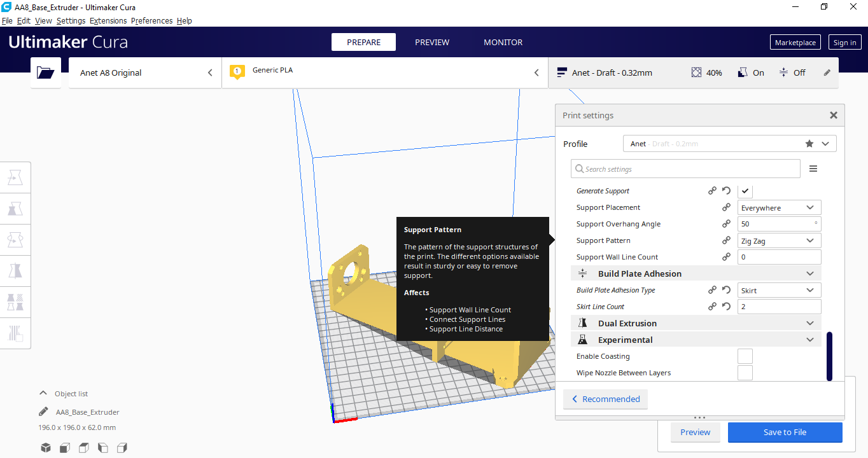Open Build Plate Adhesion Type dropdown
This screenshot has width=868, height=458.
780,290
